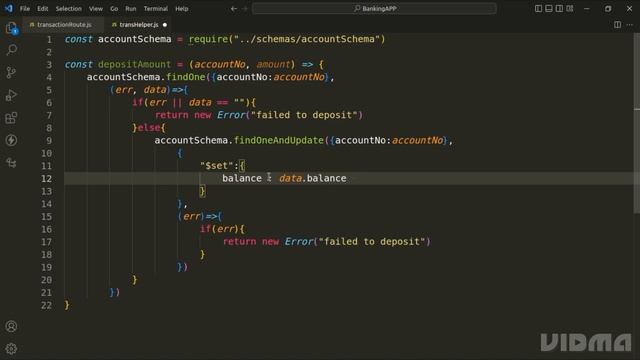Open the Accounts icon
The image size is (640, 360).
click(11, 326)
